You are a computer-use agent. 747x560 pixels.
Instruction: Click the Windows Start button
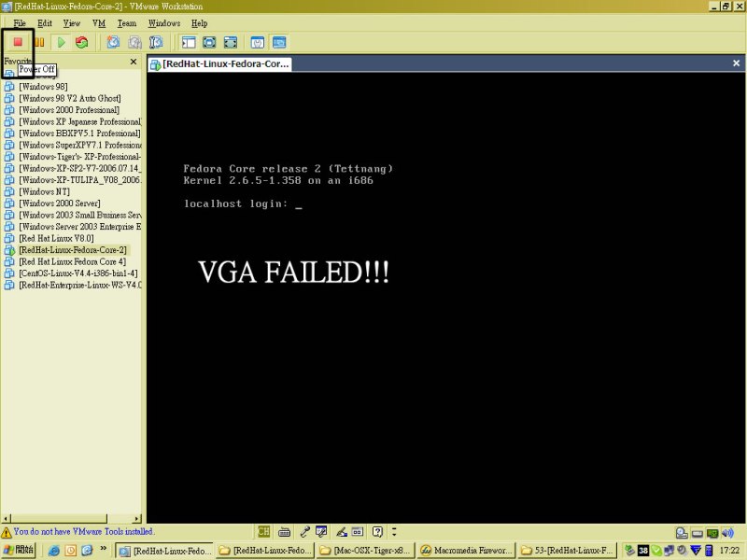[19, 551]
